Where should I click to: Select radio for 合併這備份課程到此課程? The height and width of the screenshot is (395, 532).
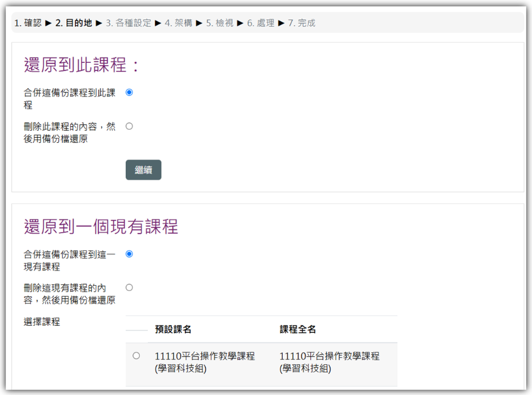click(129, 92)
